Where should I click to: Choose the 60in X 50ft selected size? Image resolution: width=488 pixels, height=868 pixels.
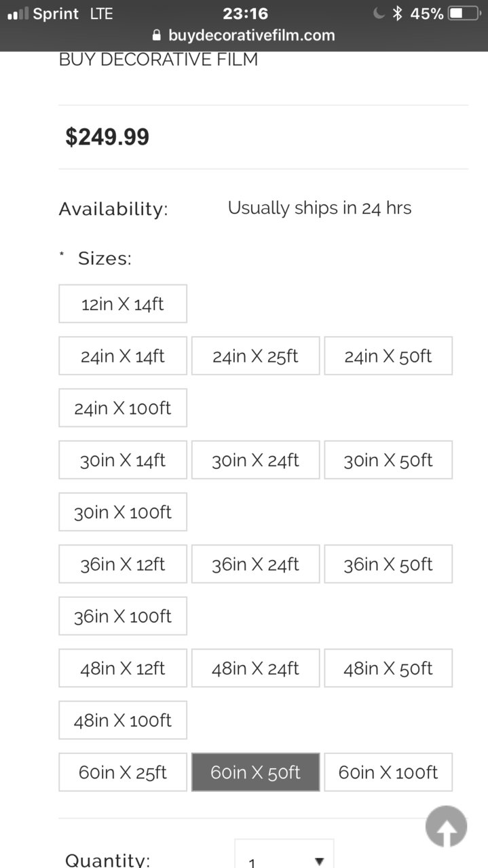pos(255,772)
